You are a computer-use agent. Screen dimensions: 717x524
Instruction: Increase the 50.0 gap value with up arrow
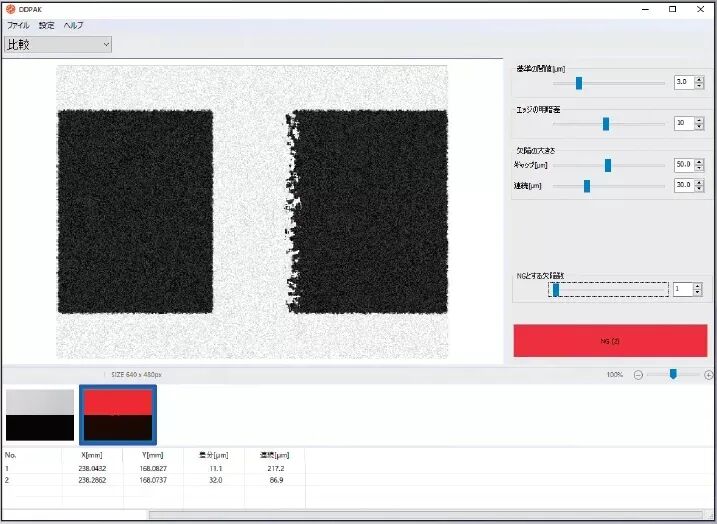coord(699,161)
